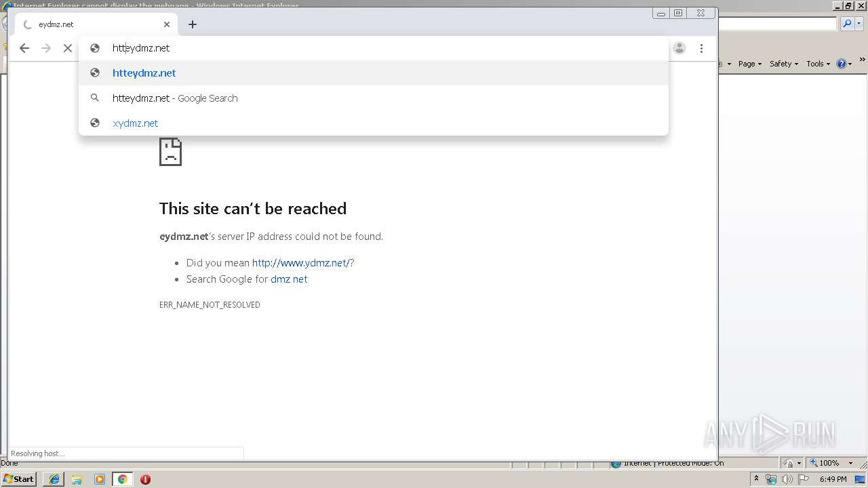Stop loading the page with the X button

pos(68,48)
